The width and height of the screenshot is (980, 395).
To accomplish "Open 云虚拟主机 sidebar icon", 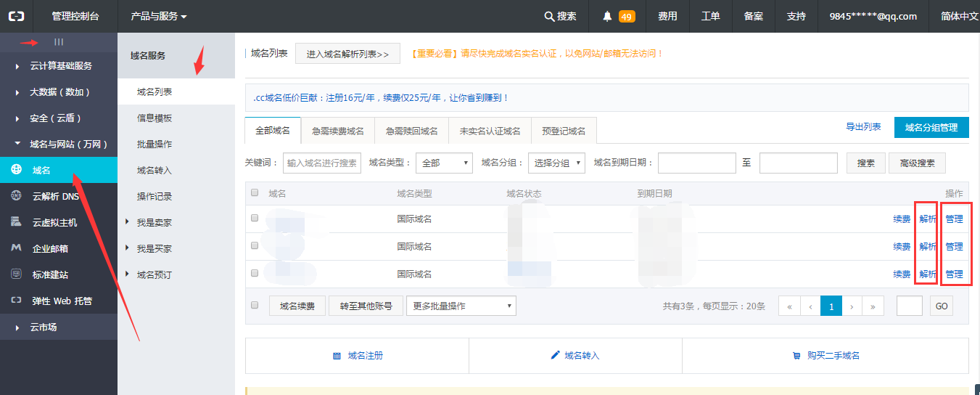I will tap(16, 222).
